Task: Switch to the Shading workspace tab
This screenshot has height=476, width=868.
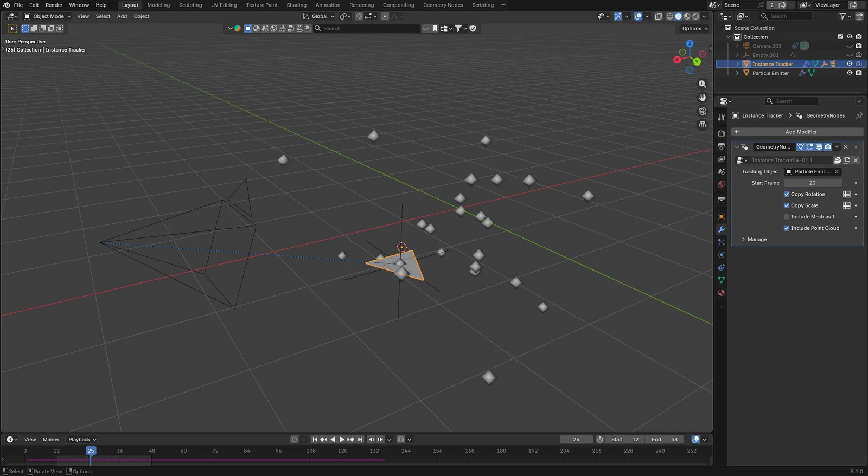Action: (296, 5)
